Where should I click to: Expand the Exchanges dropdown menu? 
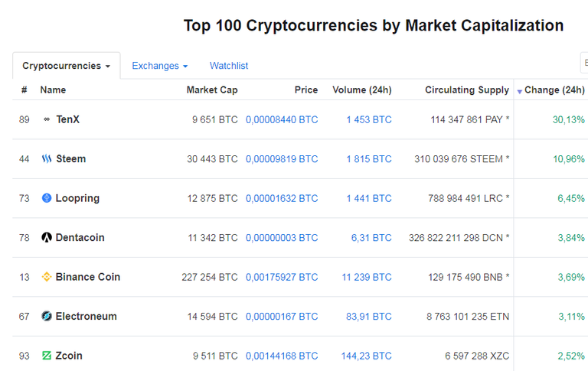[159, 66]
